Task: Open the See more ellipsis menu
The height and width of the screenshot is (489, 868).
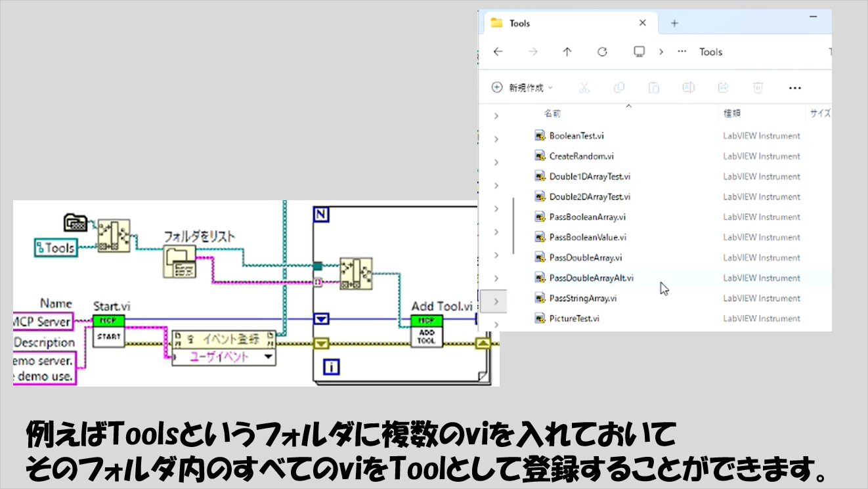Action: click(x=794, y=87)
